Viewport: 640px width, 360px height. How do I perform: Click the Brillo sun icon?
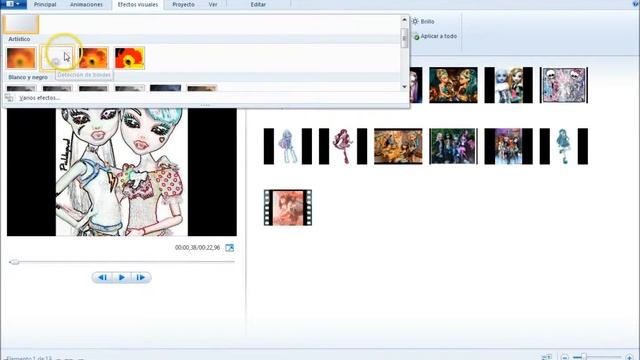click(x=415, y=21)
